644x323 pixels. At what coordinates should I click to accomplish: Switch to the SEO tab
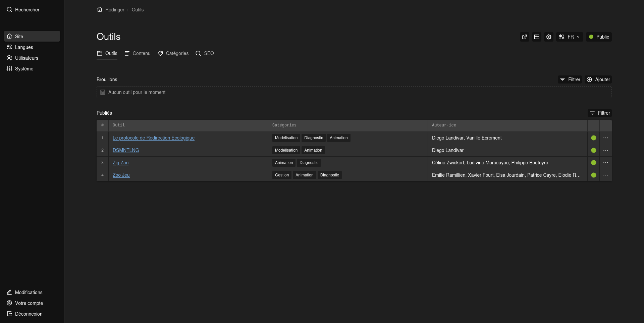[x=205, y=53]
